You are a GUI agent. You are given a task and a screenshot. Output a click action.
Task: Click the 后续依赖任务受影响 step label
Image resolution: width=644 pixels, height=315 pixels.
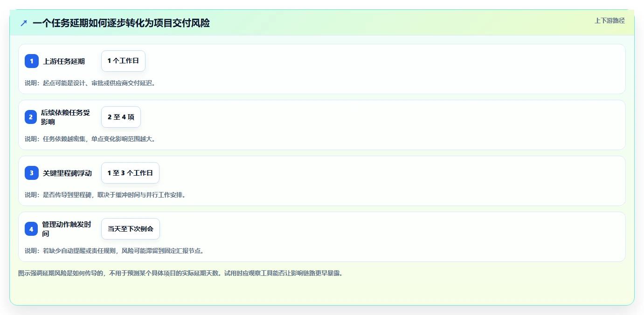[x=65, y=117]
